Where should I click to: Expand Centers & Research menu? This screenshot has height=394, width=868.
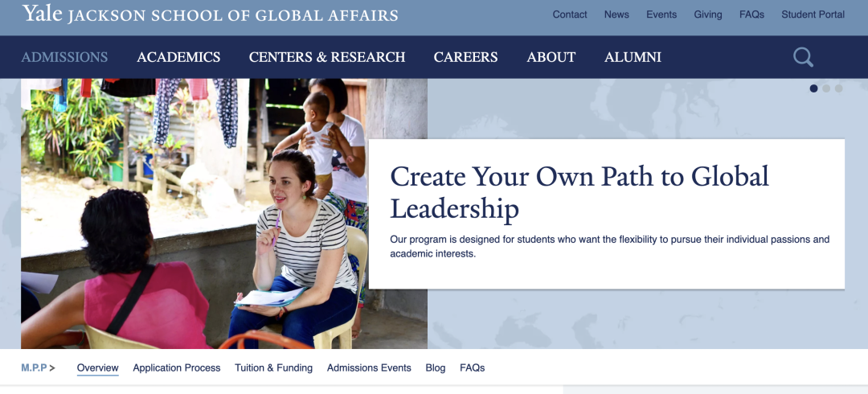click(326, 57)
